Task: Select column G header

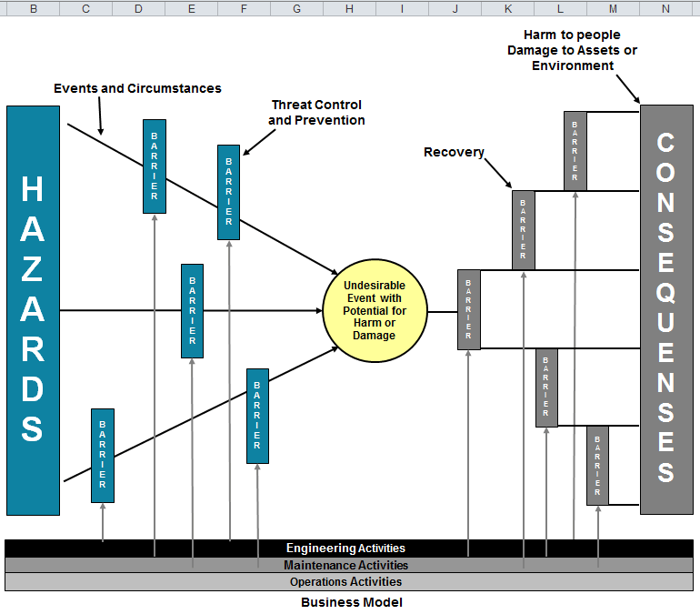Action: (x=296, y=8)
